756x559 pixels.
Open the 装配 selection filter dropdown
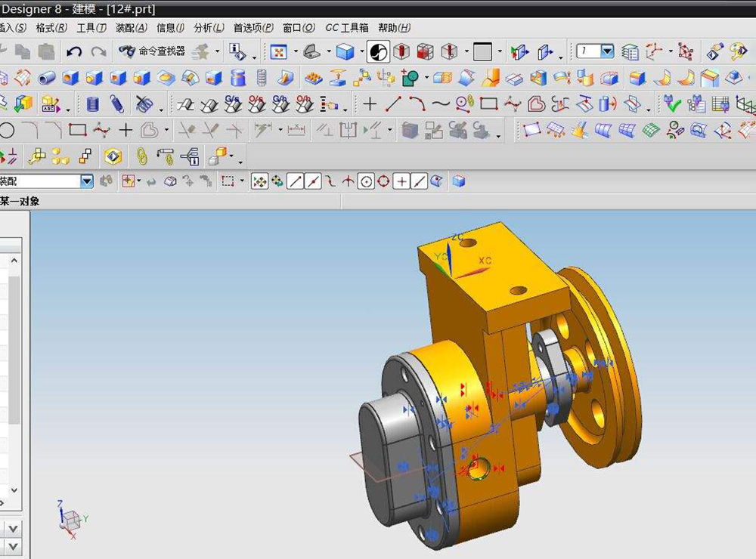pos(87,181)
